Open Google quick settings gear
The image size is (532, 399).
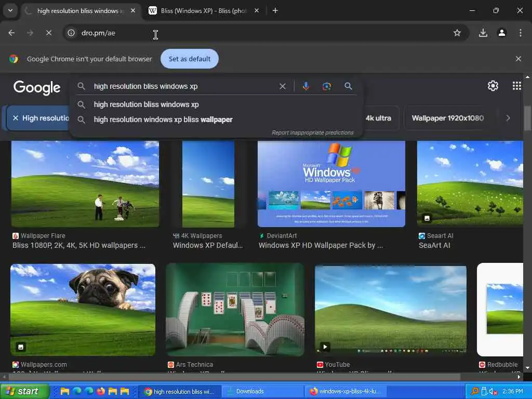coord(493,86)
